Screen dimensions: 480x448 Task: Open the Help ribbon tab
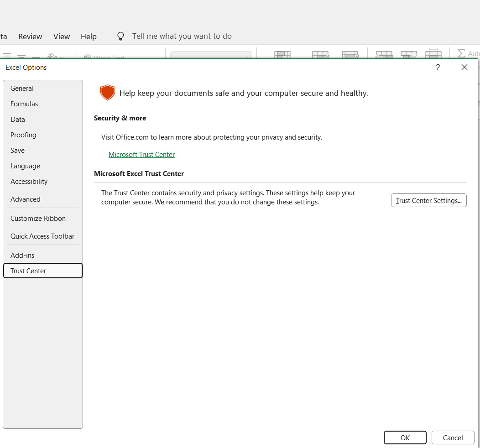click(x=89, y=36)
